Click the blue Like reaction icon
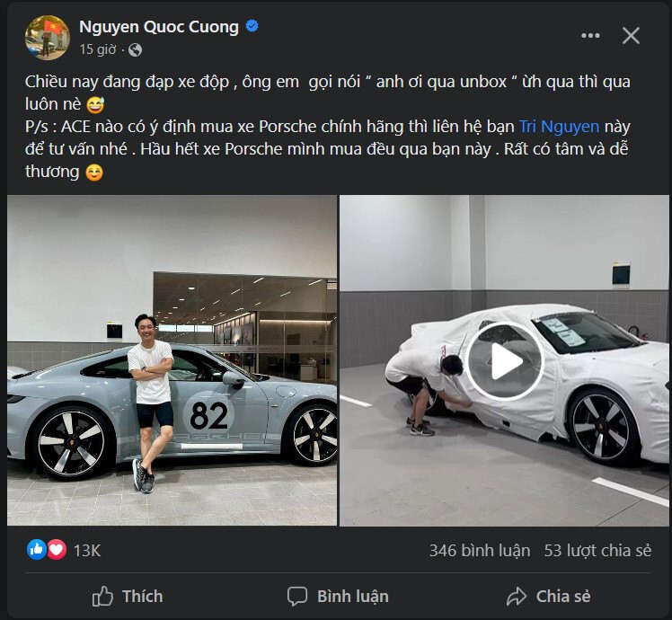The width and height of the screenshot is (672, 620). point(37,549)
